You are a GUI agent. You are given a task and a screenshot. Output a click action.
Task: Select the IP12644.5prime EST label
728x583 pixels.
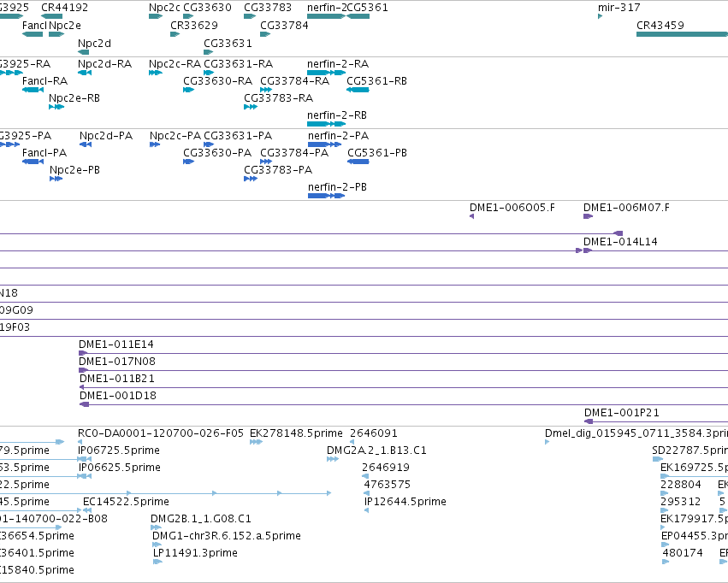405,502
